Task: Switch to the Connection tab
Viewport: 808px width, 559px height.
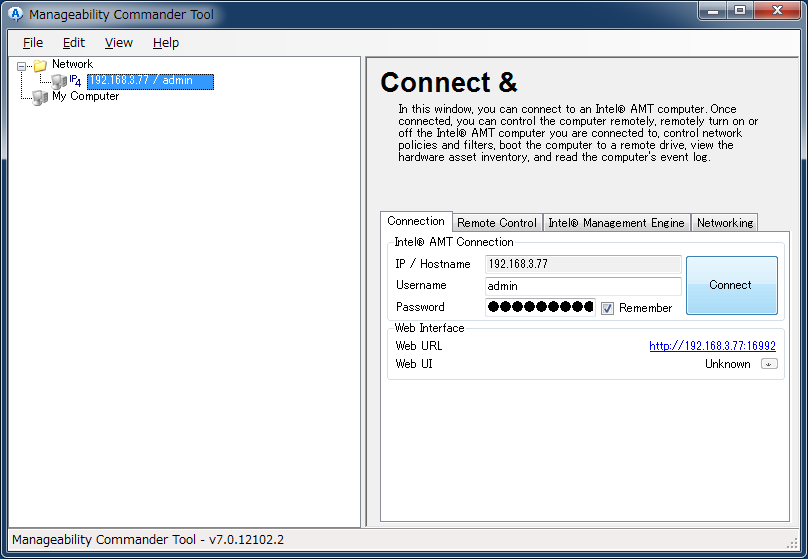Action: 416,221
